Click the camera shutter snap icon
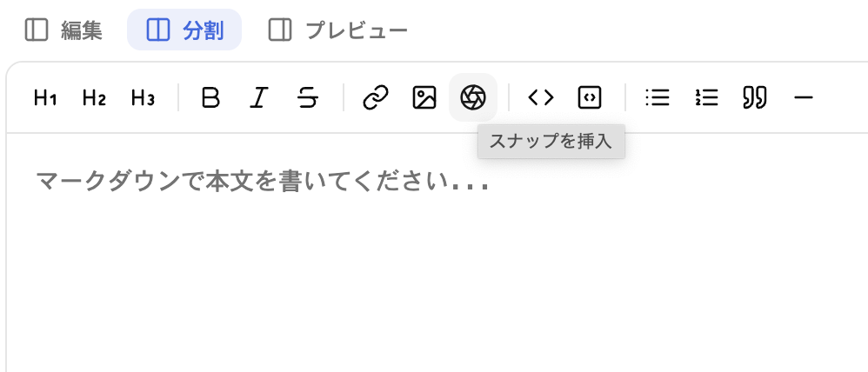This screenshot has height=372, width=868. click(473, 97)
